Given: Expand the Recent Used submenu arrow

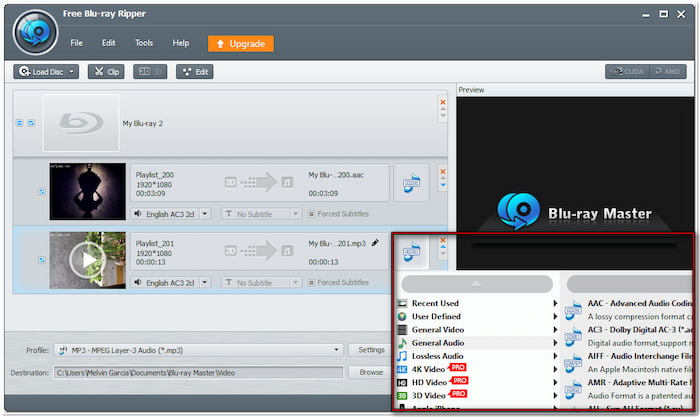Looking at the screenshot, I should pos(555,303).
